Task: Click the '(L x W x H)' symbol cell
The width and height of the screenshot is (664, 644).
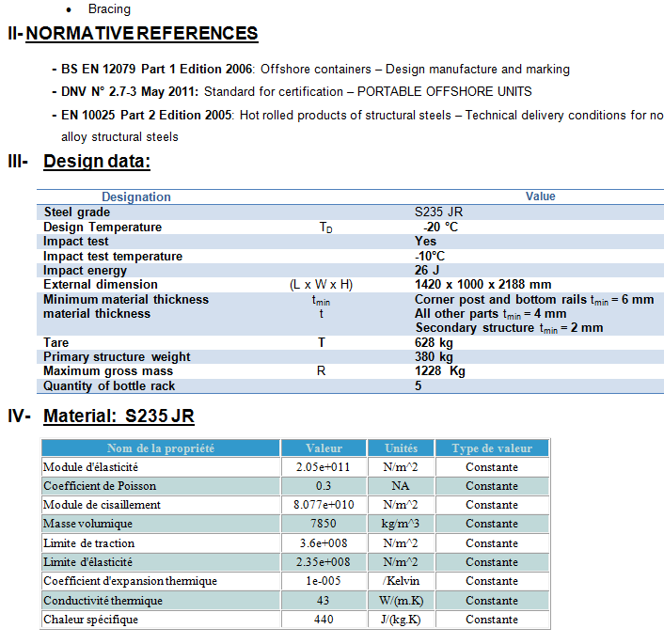Action: [x=321, y=285]
